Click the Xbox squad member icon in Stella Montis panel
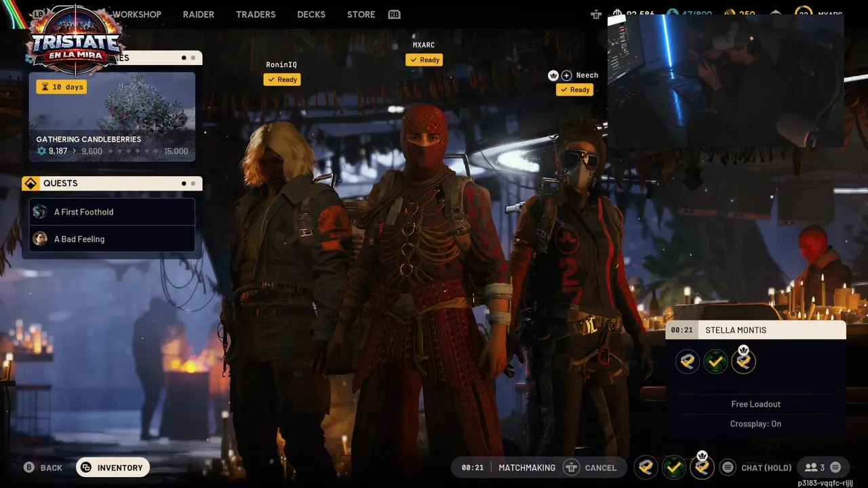Image resolution: width=868 pixels, height=488 pixels. pos(715,362)
